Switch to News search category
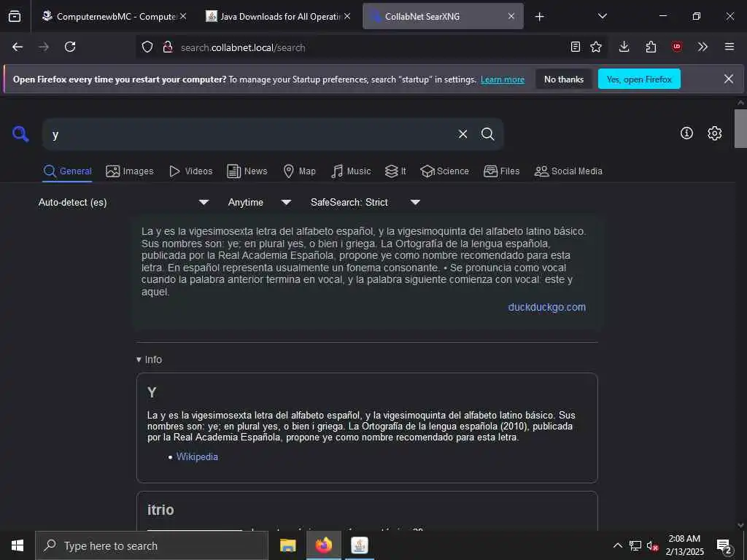The height and width of the screenshot is (560, 747). [x=247, y=171]
